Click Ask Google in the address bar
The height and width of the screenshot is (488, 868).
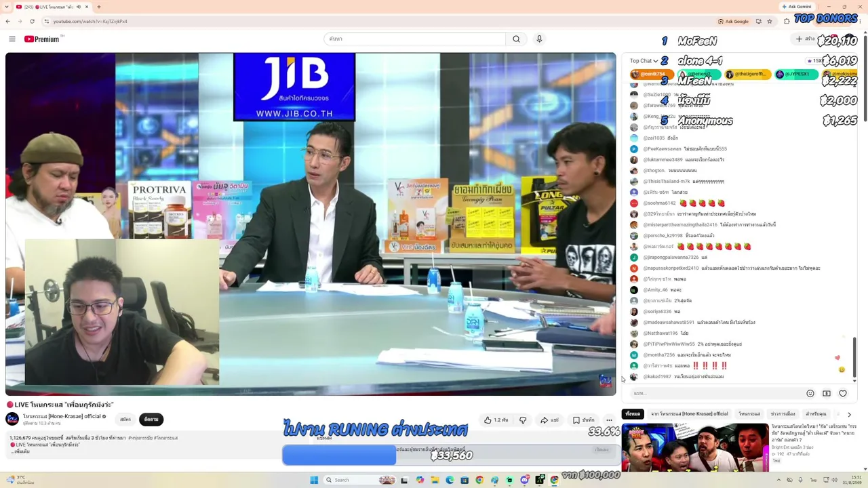click(733, 21)
